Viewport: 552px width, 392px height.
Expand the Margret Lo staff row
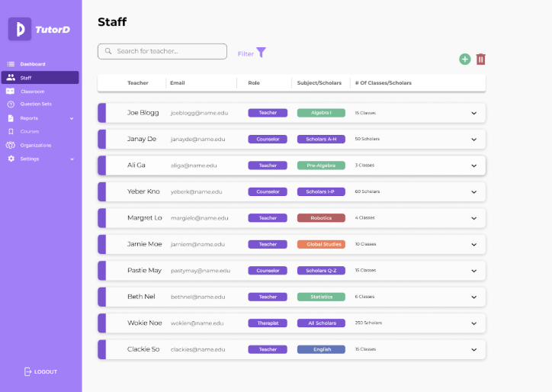[x=473, y=218]
